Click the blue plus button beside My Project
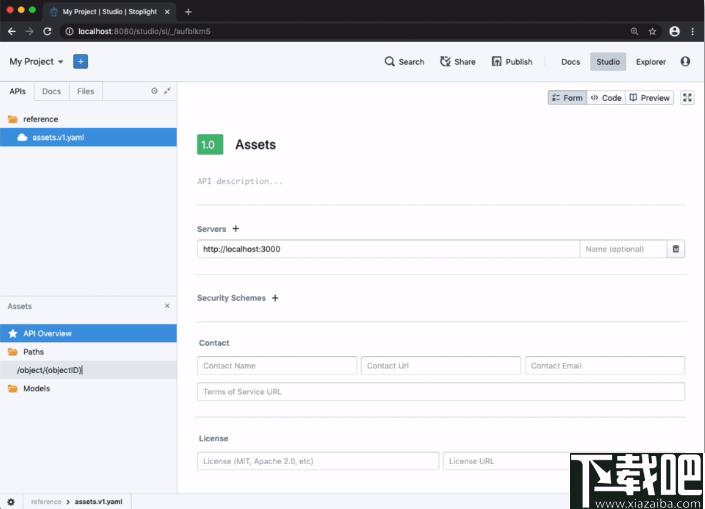 tap(80, 62)
